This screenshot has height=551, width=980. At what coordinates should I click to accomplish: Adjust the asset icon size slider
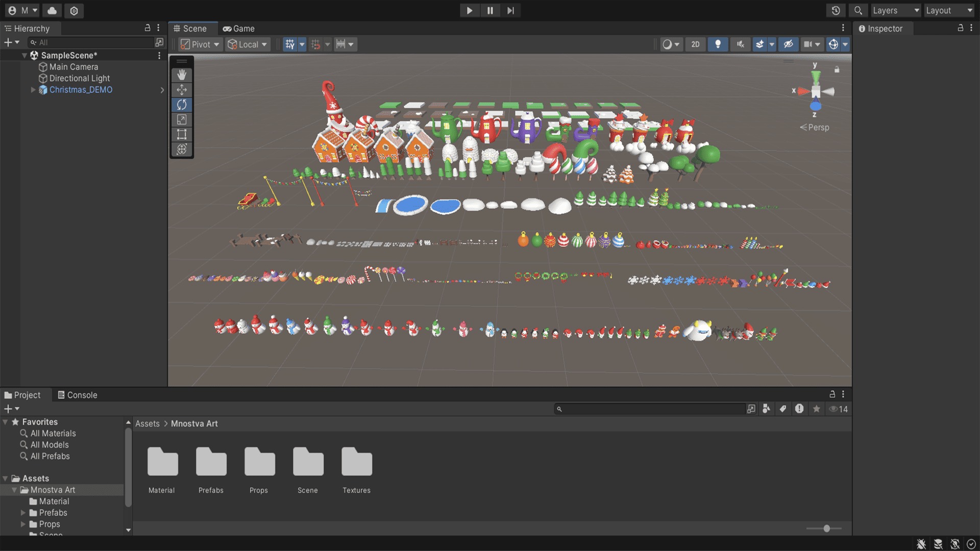826,529
